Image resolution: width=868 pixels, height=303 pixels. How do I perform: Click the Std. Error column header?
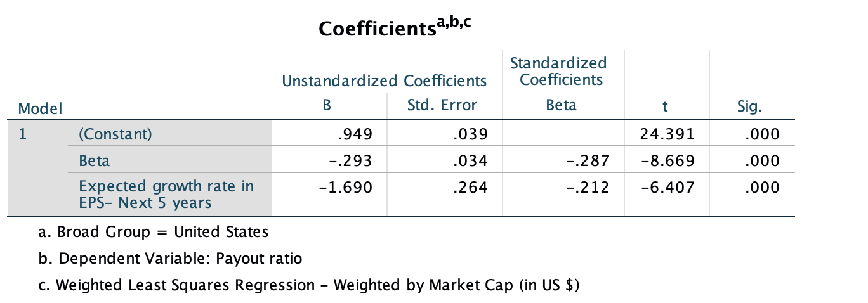point(442,105)
